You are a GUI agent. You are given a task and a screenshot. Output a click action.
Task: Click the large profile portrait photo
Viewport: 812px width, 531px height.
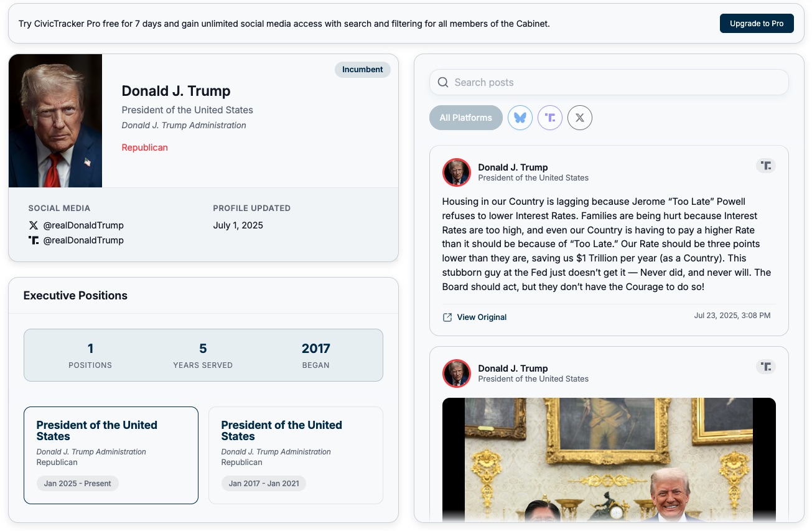(55, 121)
